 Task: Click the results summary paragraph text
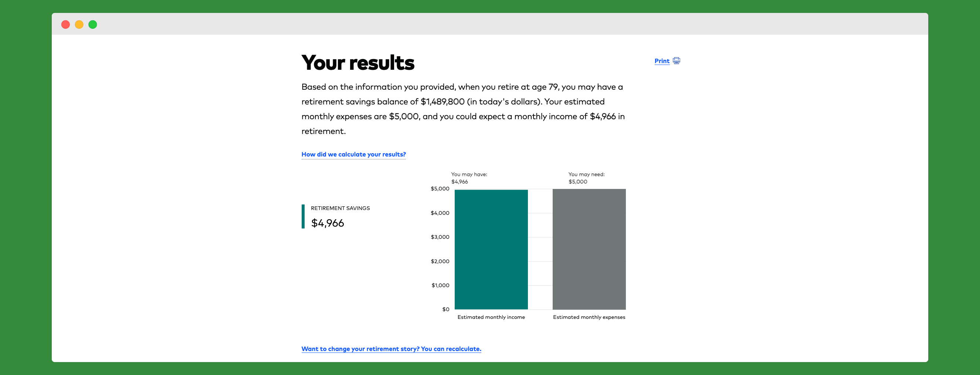pos(462,109)
